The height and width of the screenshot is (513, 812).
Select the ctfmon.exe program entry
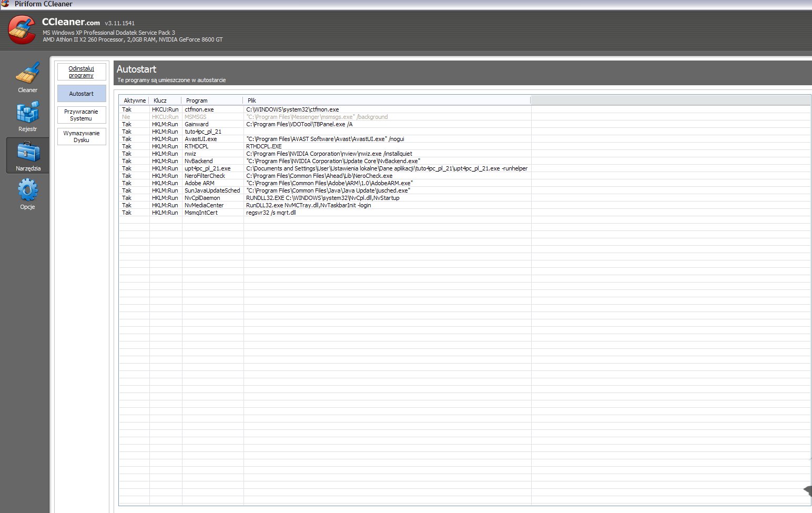pos(199,109)
